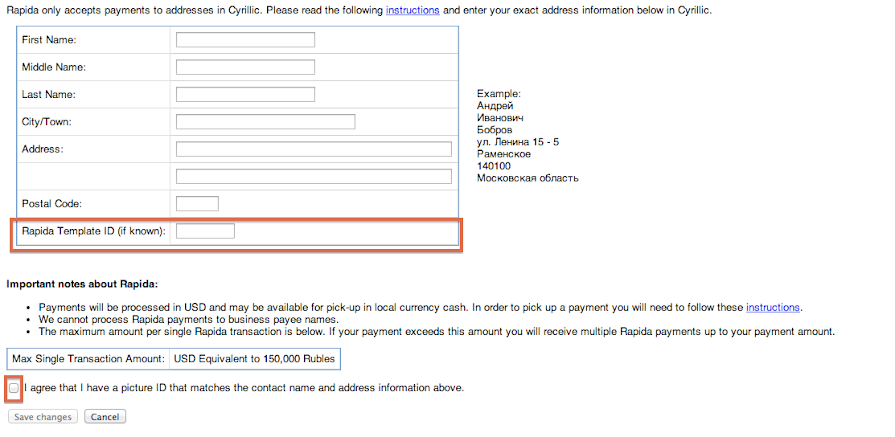Click the USD Equivalent to 150,000 Rubles value
Screen dimensions: 895x437
[254, 358]
